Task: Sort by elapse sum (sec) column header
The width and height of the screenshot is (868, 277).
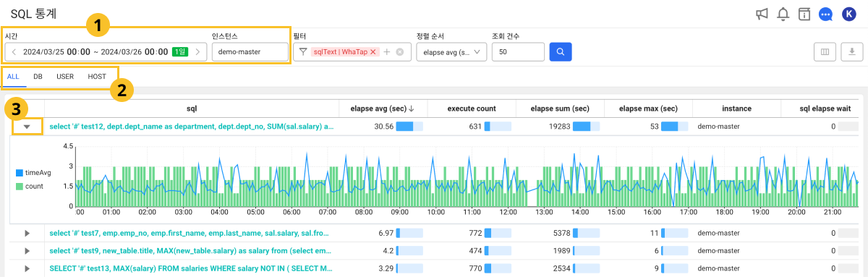Action: (560, 108)
